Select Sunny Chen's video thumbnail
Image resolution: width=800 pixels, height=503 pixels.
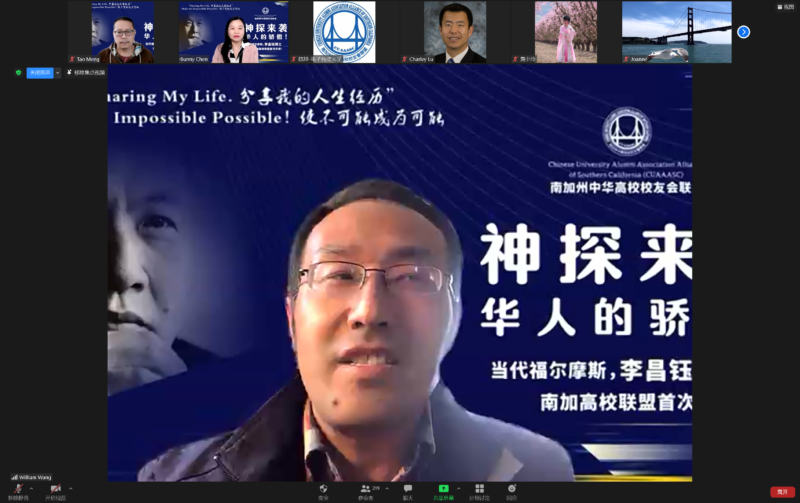[x=234, y=32]
